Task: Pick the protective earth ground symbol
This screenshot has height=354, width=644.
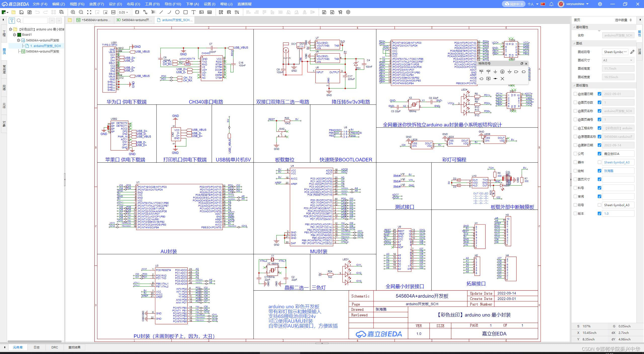Action: click(x=502, y=72)
